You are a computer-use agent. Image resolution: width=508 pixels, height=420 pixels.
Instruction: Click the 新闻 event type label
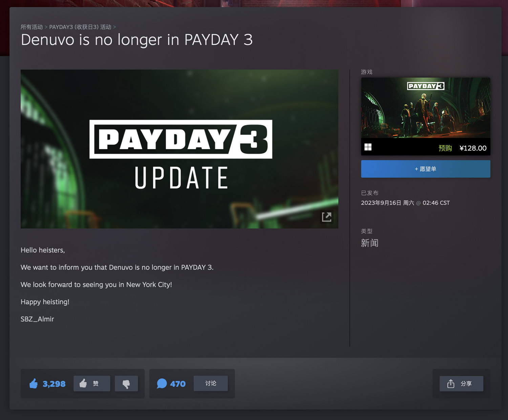tap(369, 243)
